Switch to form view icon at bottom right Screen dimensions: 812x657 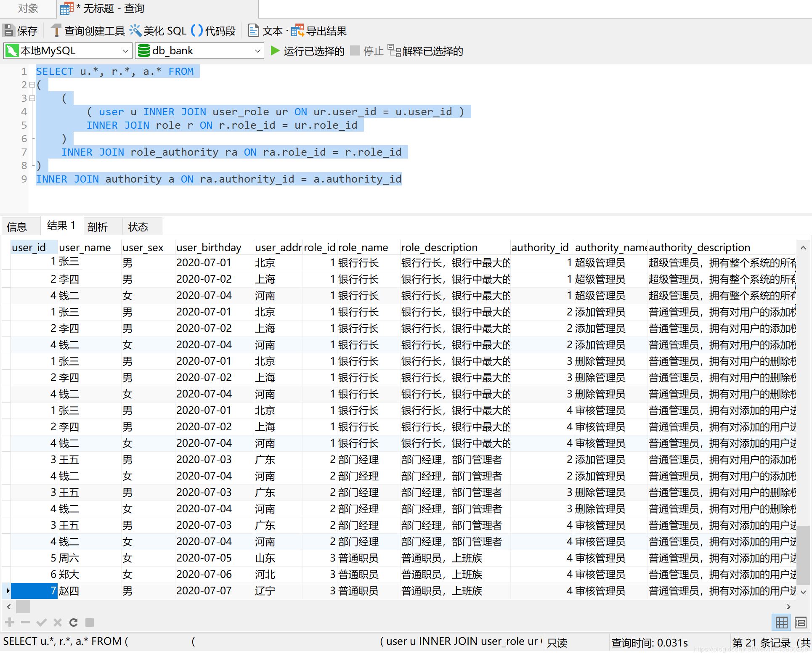pyautogui.click(x=800, y=623)
